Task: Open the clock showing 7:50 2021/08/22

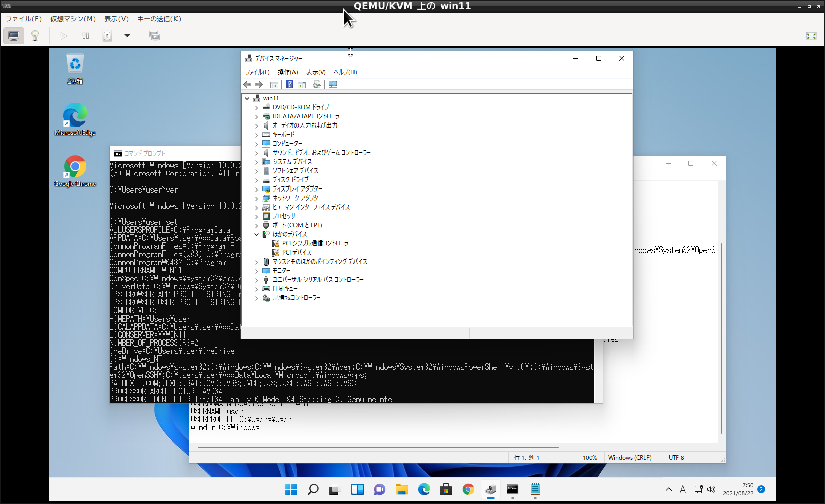Action: tap(738, 489)
